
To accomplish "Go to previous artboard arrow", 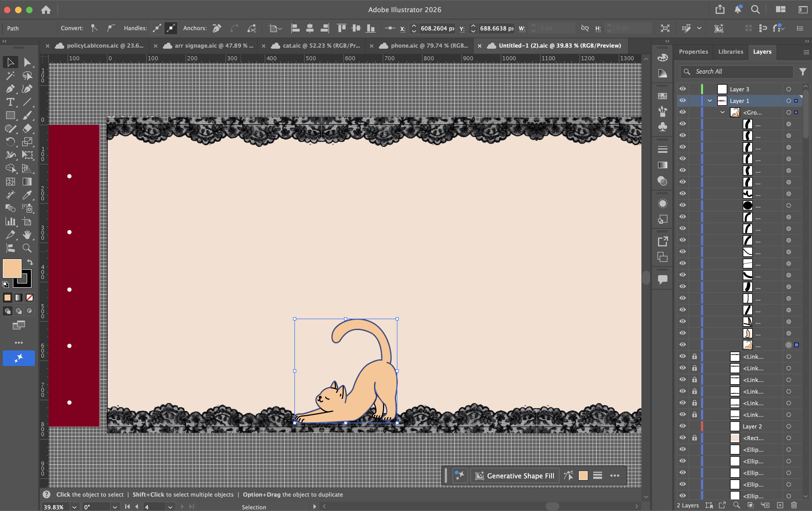I will [x=137, y=507].
